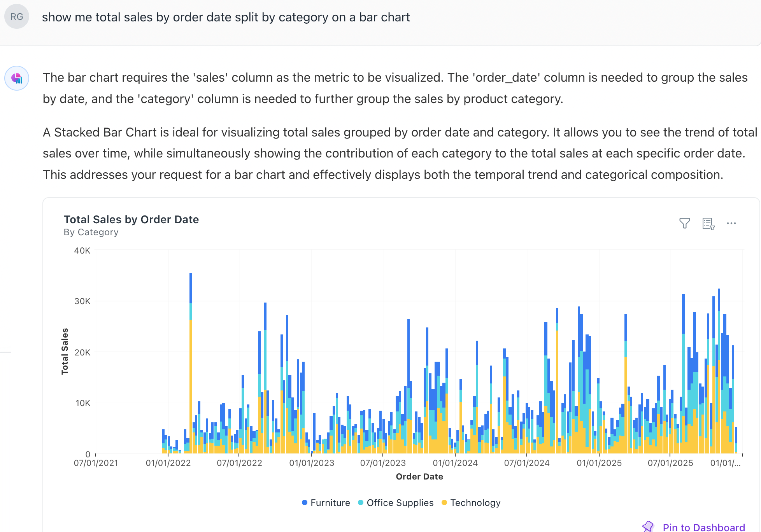Open the chart filter funnel icon

pos(684,223)
